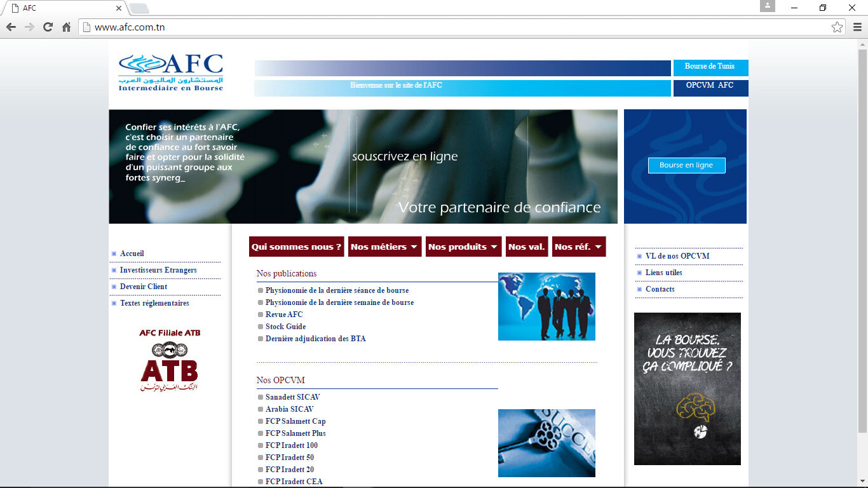The image size is (868, 488).
Task: Open the Revue AFC publication
Action: [284, 315]
